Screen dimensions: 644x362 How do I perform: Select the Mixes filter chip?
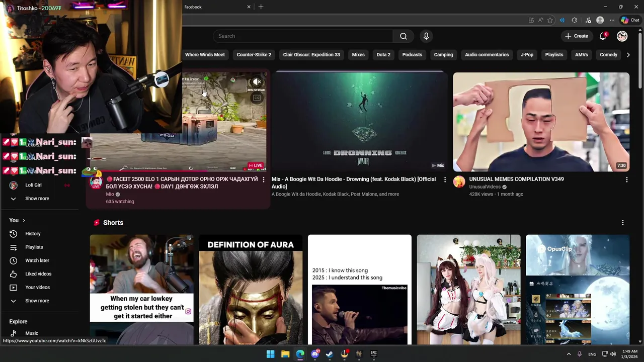click(x=358, y=55)
